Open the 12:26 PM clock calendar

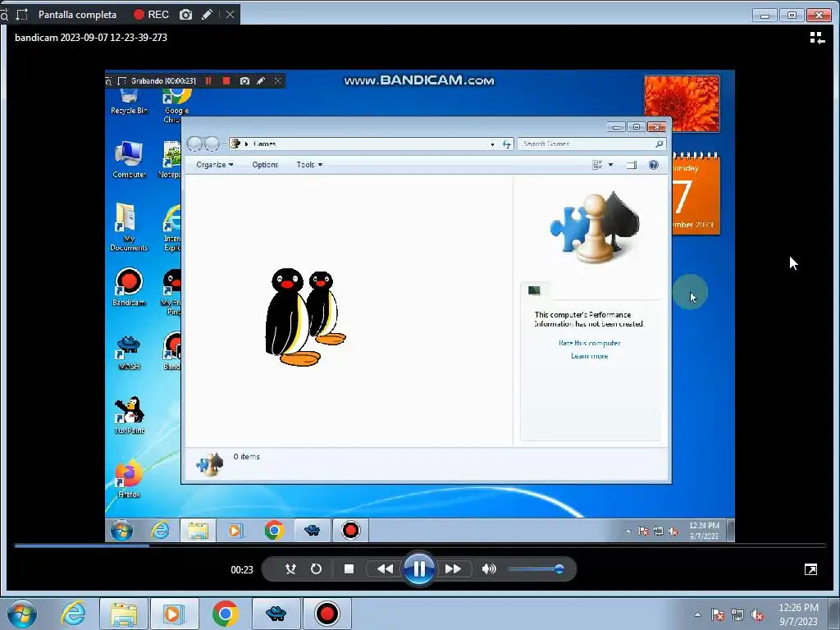798,614
